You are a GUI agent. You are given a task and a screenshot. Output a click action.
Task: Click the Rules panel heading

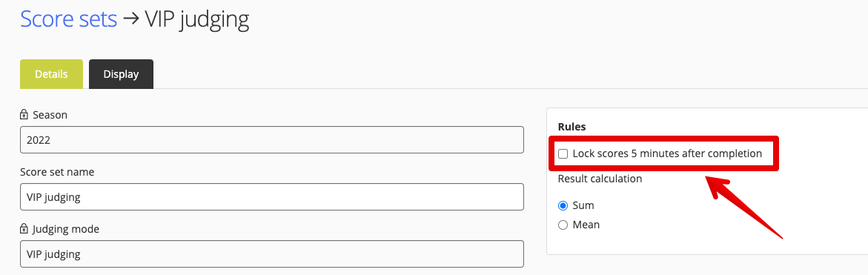572,127
